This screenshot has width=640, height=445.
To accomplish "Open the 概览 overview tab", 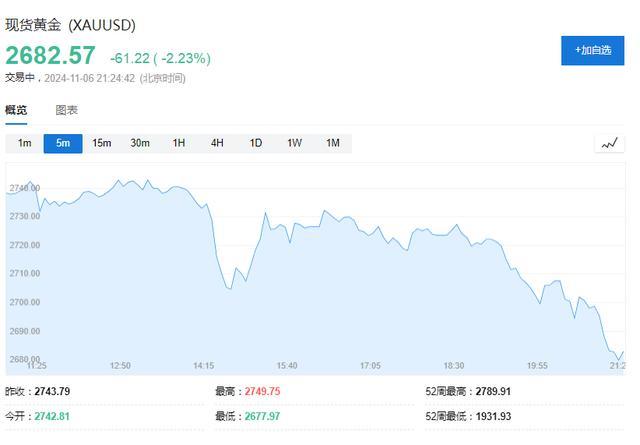I will tap(16, 110).
